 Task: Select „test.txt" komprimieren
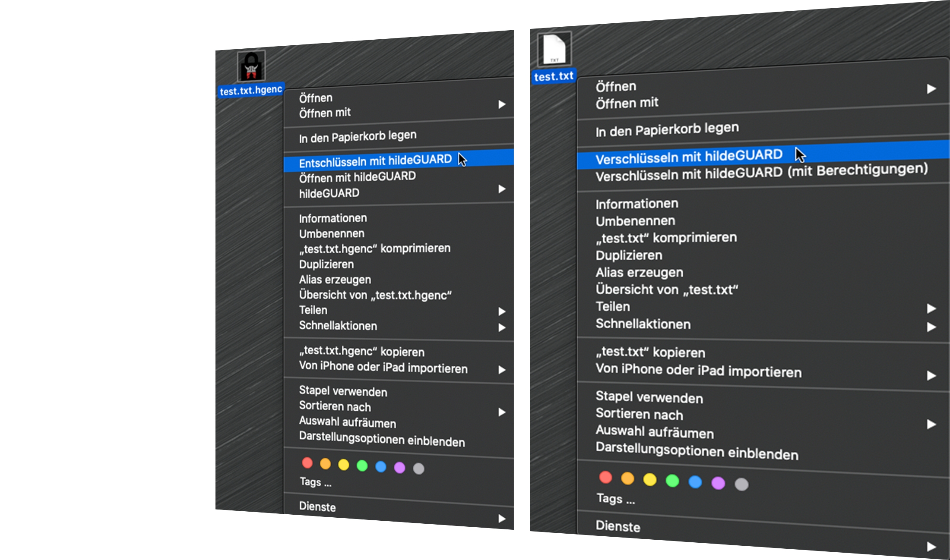click(666, 238)
